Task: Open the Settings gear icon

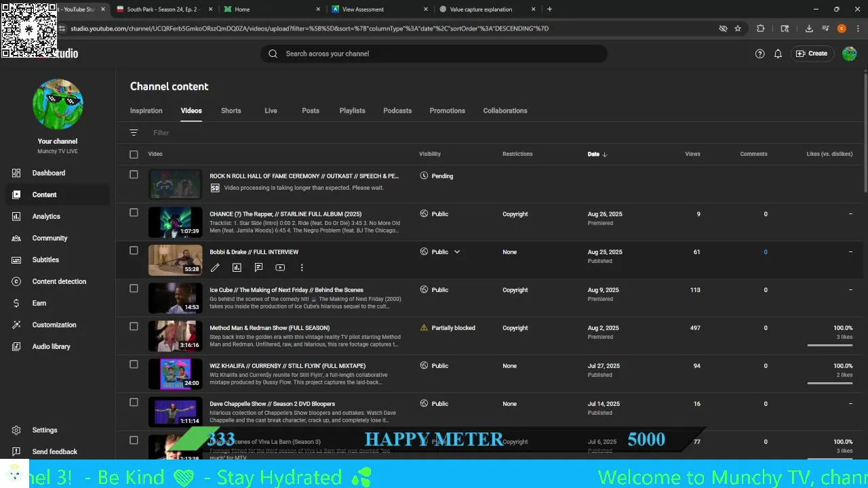Action: [x=17, y=430]
